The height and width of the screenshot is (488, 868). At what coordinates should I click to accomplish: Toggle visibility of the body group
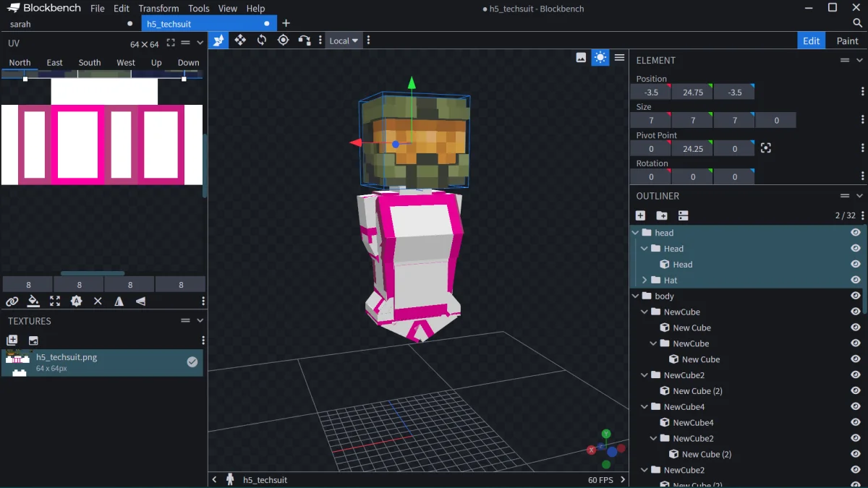(856, 296)
